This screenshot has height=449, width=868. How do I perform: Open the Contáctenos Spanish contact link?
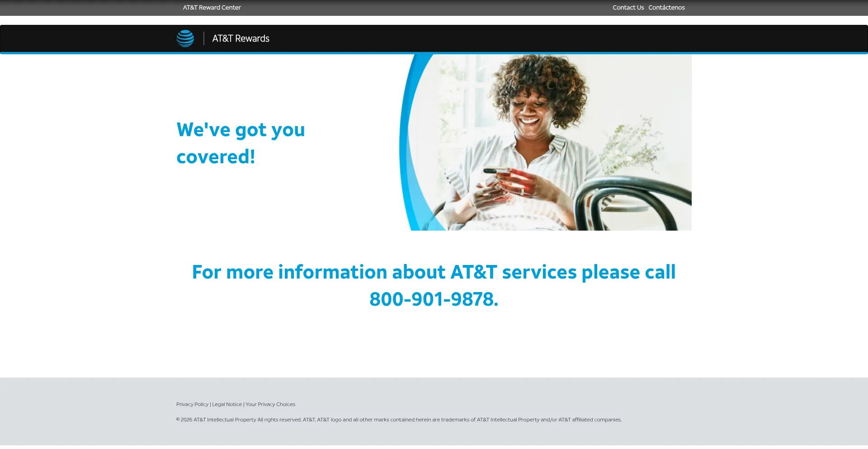[666, 8]
